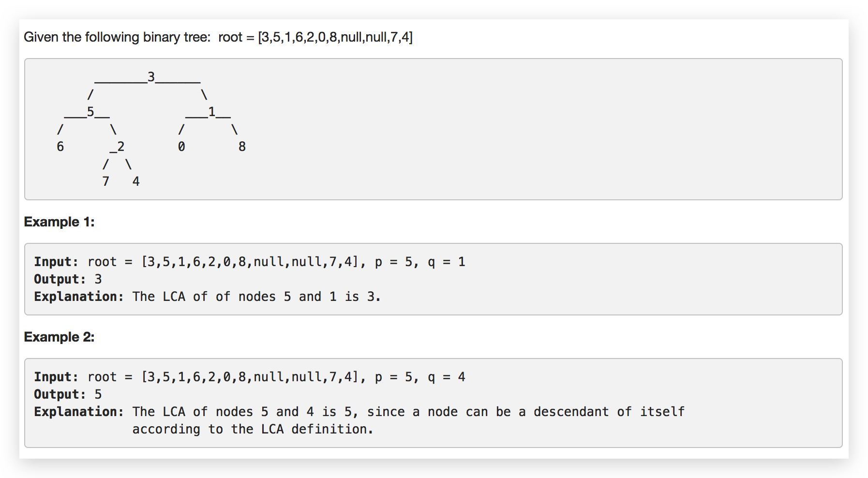Click leaf node 6 in the tree
Viewport: 868px width, 478px height.
[60, 147]
